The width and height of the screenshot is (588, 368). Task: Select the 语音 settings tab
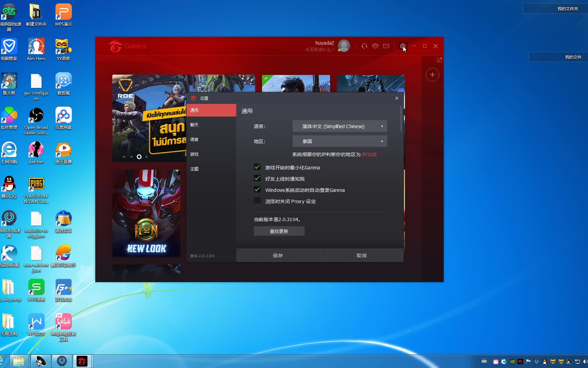click(211, 140)
